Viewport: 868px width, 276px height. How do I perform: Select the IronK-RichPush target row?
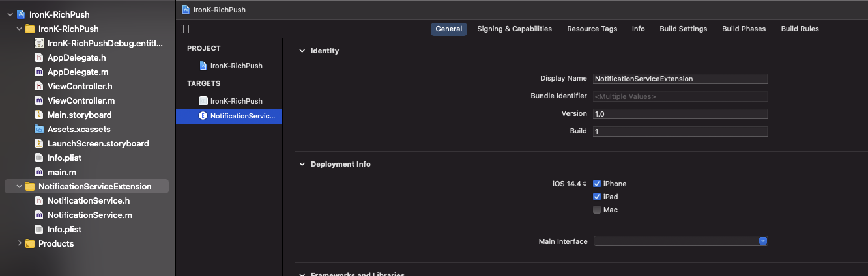click(x=229, y=101)
